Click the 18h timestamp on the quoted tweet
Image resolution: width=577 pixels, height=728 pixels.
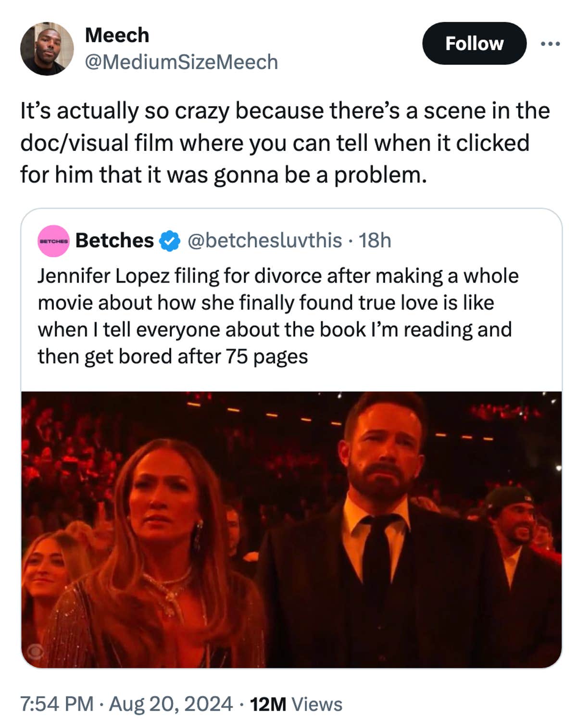[x=374, y=241]
